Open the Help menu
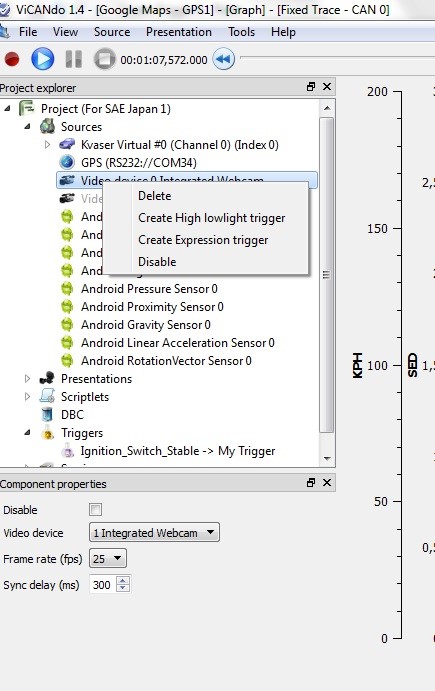The image size is (435, 691). (283, 32)
